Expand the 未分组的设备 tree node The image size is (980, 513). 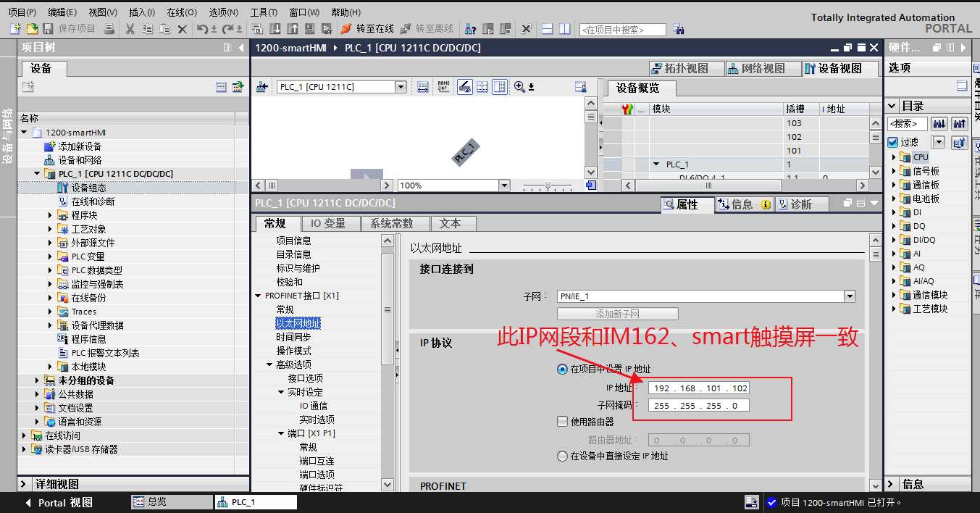pos(37,380)
